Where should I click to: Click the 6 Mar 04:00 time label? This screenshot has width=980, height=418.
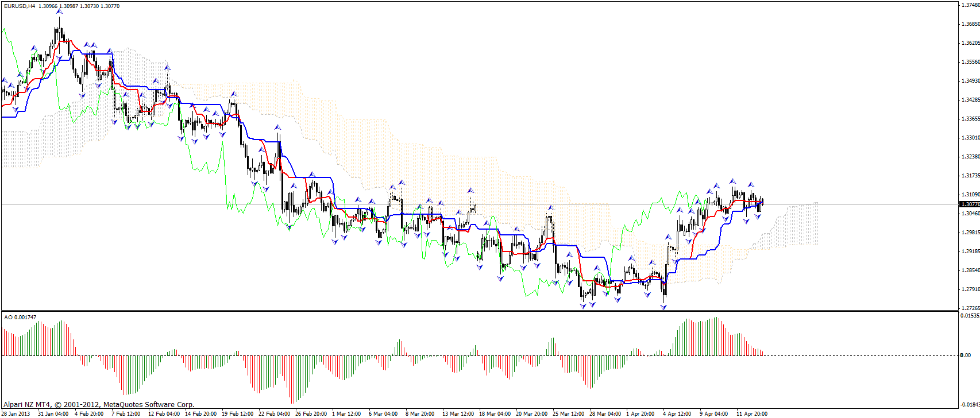(383, 414)
